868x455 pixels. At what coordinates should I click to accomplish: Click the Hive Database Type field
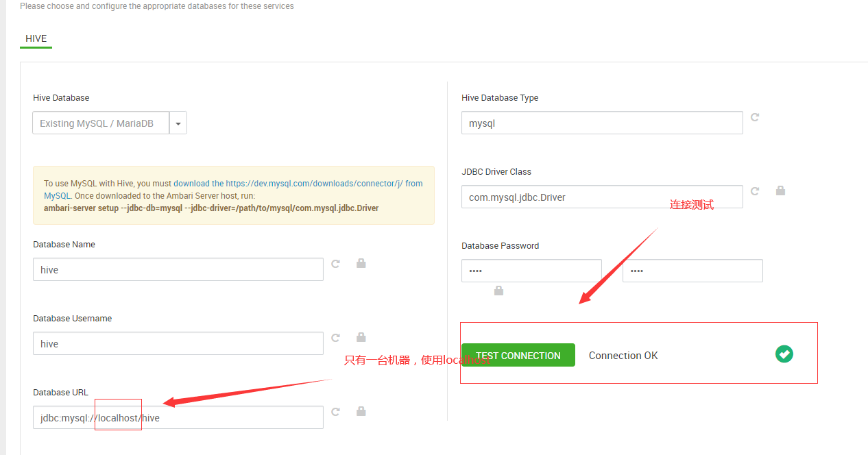click(x=602, y=123)
